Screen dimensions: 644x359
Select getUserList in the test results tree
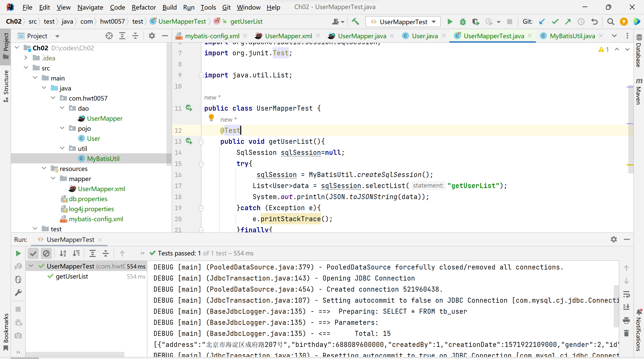[72, 277]
